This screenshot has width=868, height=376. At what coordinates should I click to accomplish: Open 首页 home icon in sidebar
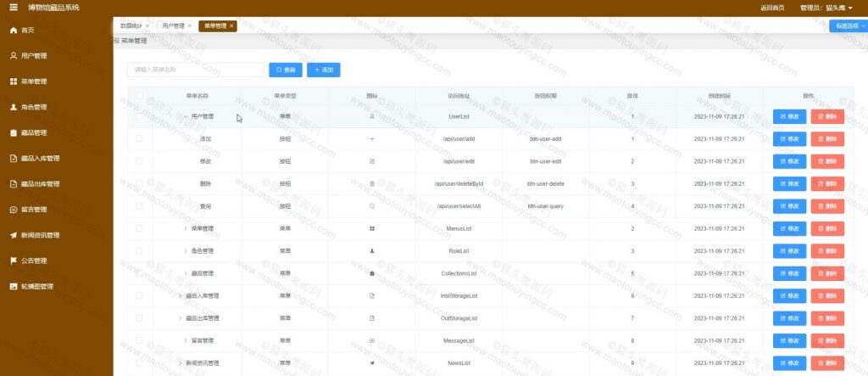(14, 31)
